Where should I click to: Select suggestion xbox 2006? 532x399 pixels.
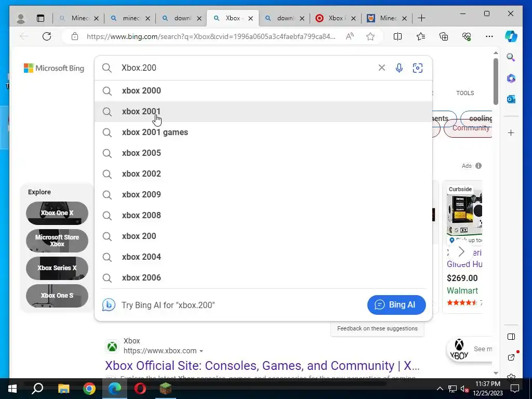[263, 277]
